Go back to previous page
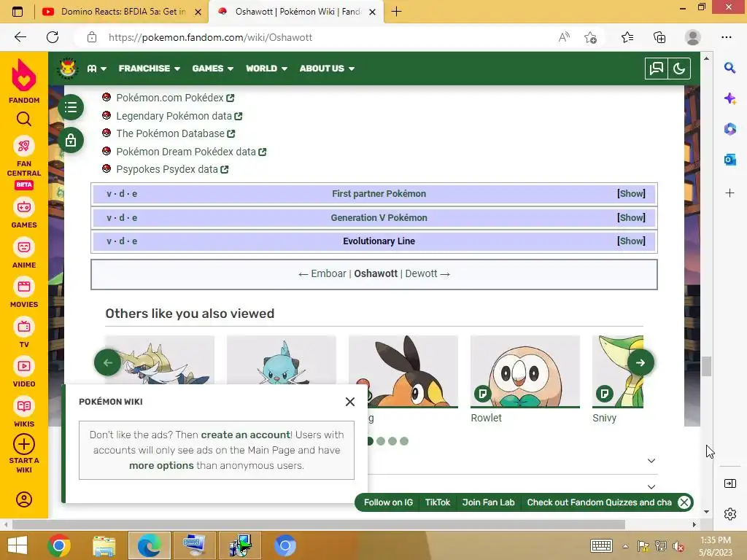 (x=20, y=37)
